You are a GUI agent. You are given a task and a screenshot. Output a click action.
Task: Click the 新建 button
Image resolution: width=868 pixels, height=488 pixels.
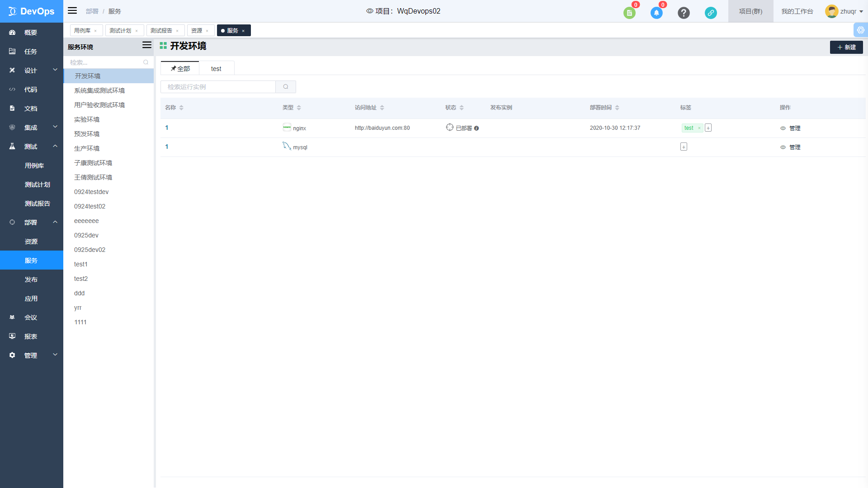pyautogui.click(x=846, y=47)
